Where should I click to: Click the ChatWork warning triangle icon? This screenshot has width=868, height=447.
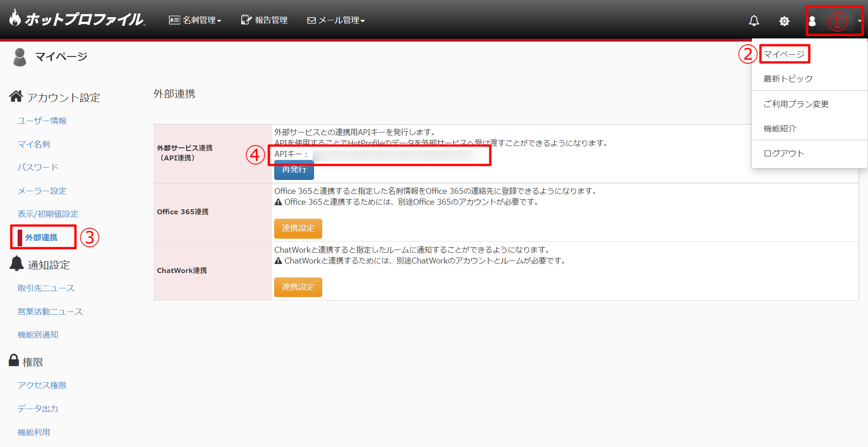(x=278, y=261)
